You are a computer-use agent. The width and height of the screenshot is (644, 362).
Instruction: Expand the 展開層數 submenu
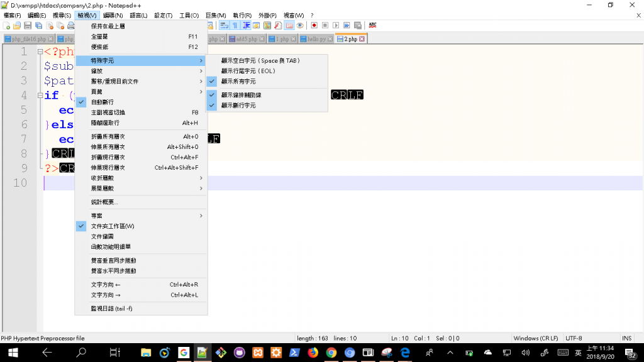141,189
